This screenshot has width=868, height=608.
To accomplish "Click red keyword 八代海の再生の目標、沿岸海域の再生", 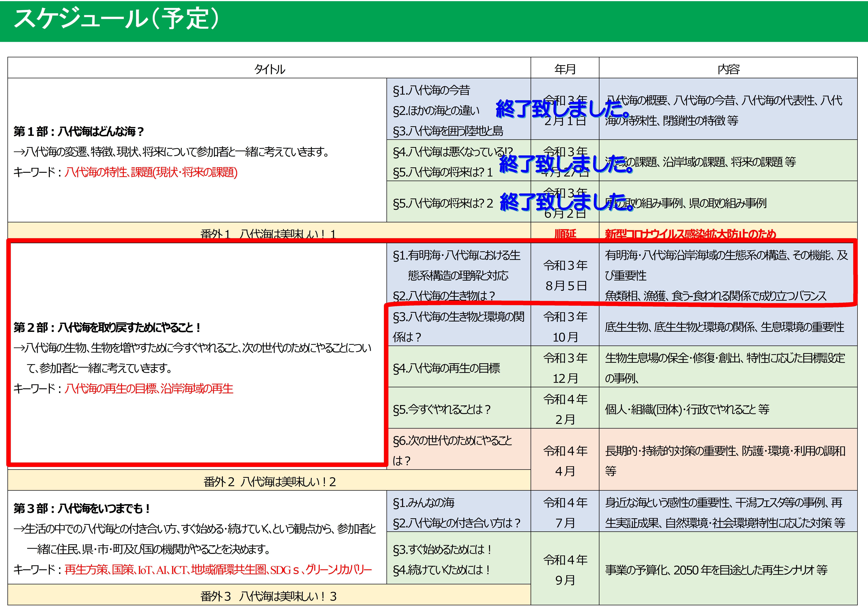I will (x=149, y=389).
